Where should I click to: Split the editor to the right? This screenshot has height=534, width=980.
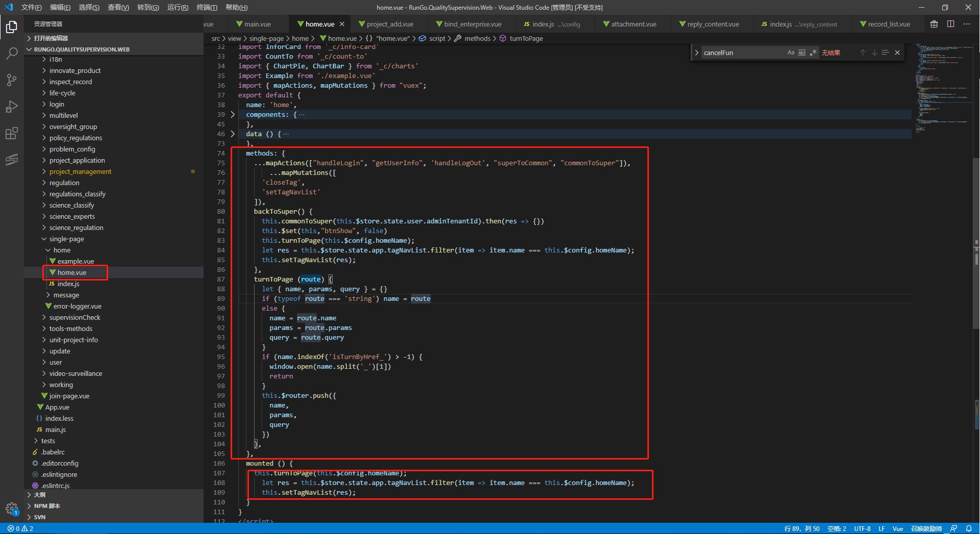950,24
